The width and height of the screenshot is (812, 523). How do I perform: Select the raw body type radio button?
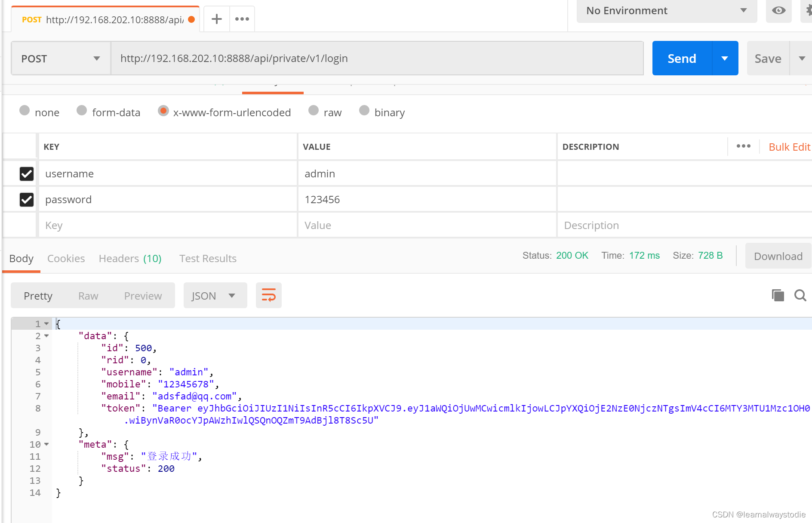314,111
